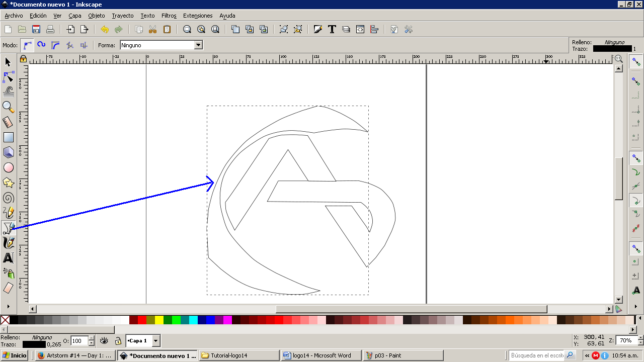
Task: Open the Trayecto menu
Action: tap(123, 16)
